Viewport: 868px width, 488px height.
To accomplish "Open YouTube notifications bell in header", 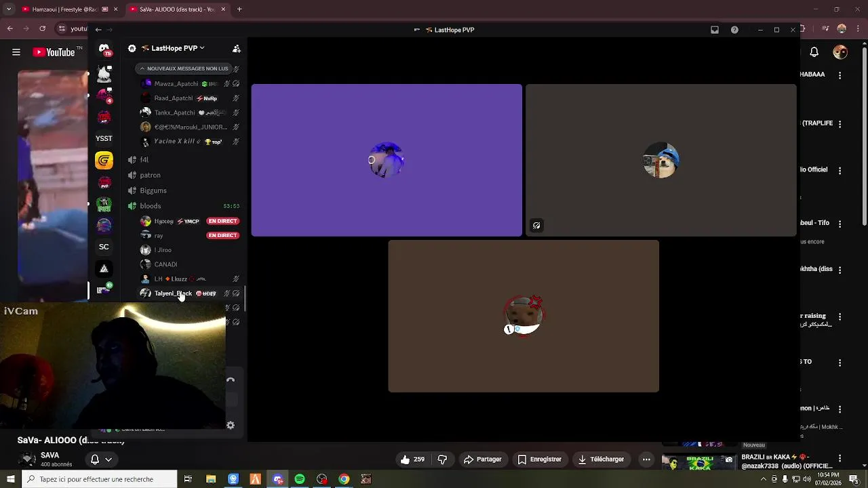I will (814, 52).
